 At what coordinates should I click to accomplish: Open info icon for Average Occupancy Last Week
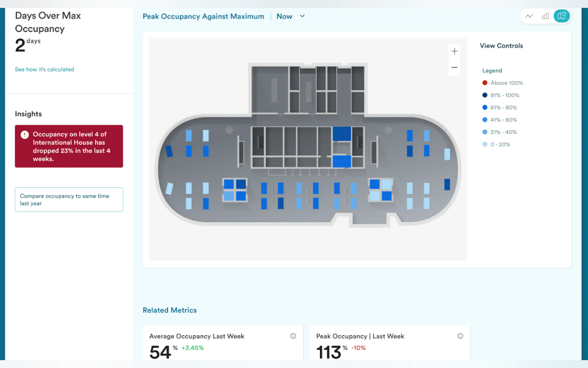293,336
